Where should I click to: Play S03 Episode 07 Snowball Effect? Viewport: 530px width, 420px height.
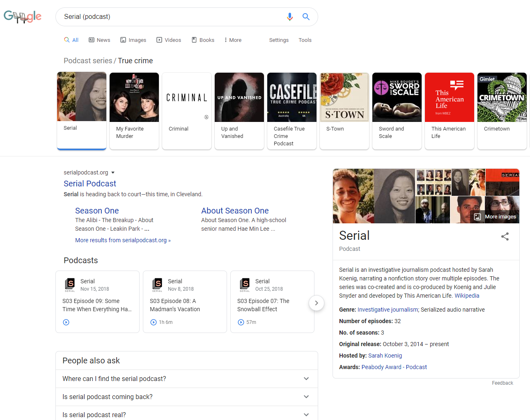click(241, 322)
